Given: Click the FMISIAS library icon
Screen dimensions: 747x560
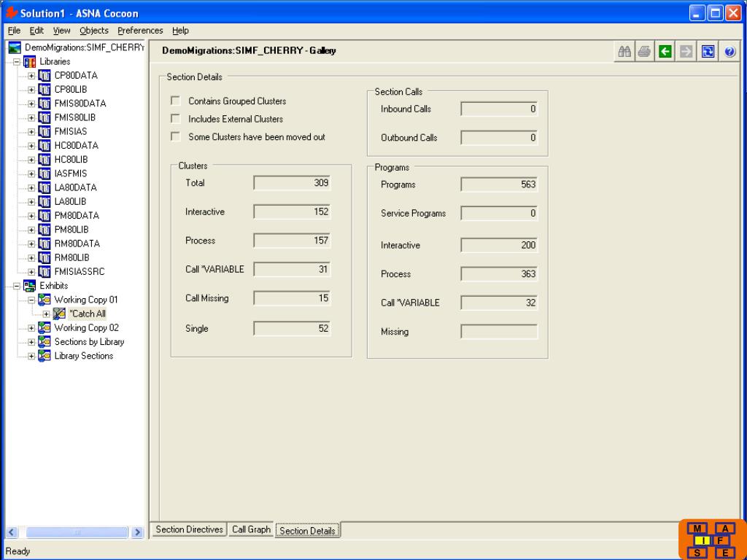Looking at the screenshot, I should point(44,131).
